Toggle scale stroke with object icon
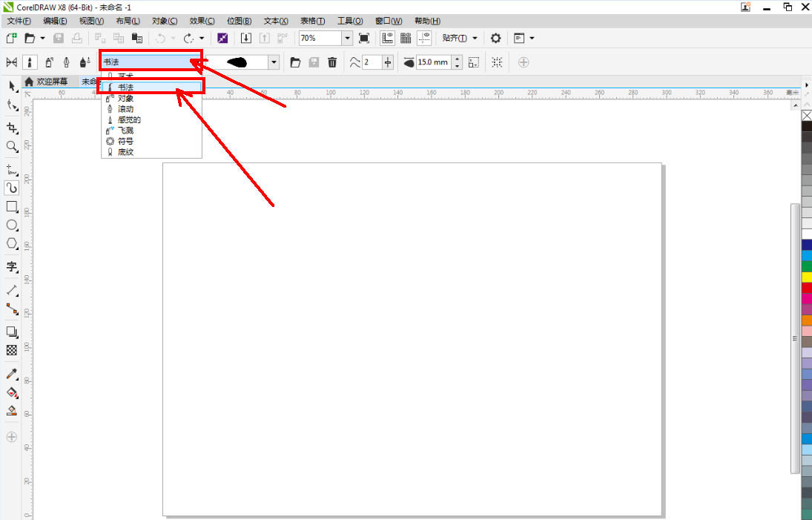 click(473, 62)
